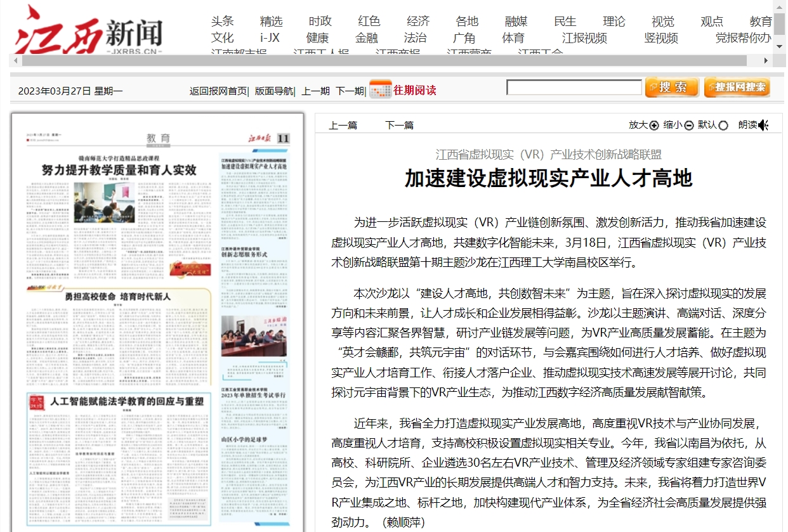Open the 头条 navigation item
The height and width of the screenshot is (532, 788).
click(x=222, y=22)
